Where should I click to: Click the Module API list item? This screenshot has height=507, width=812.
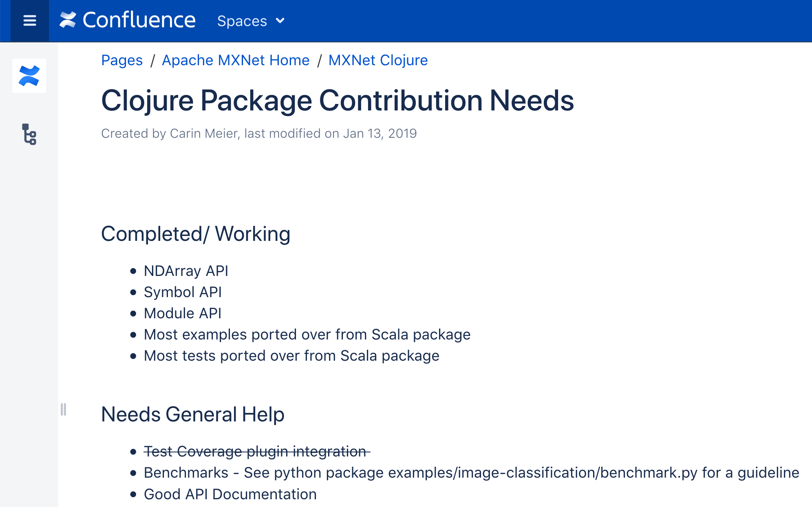tap(183, 313)
